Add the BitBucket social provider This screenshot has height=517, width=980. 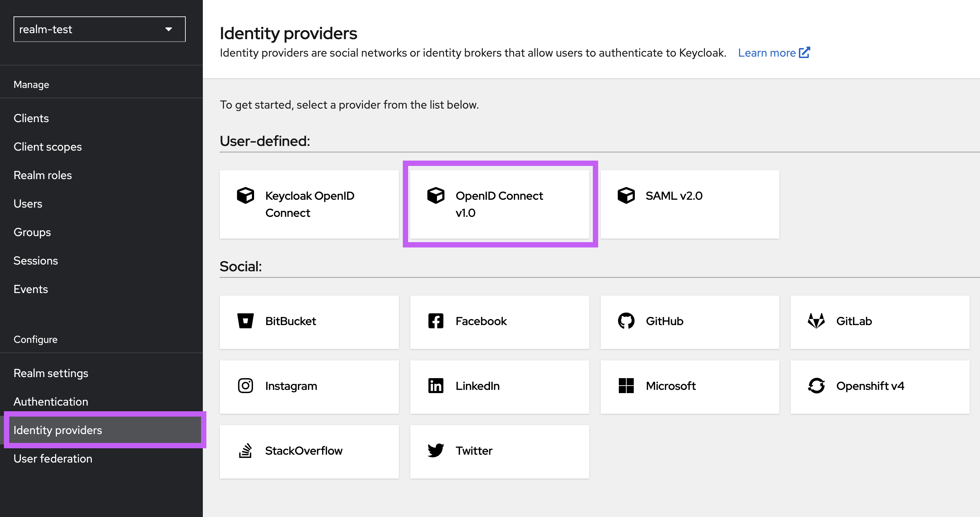pos(309,322)
